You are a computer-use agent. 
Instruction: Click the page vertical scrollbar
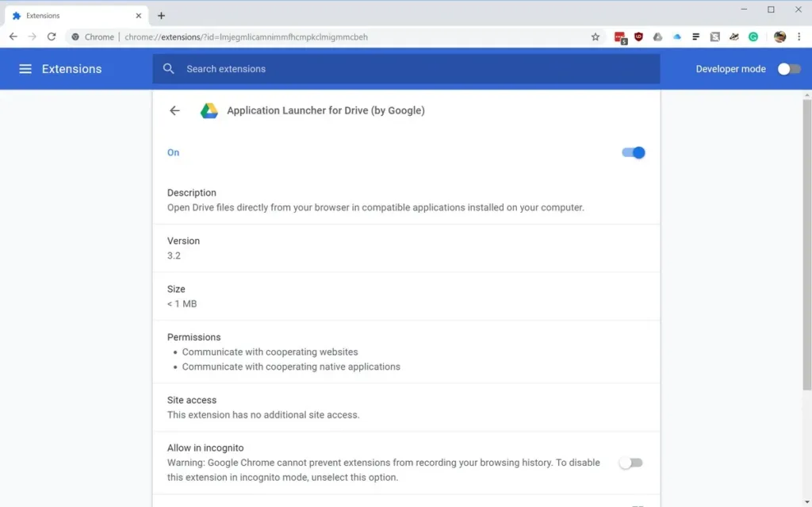806,244
